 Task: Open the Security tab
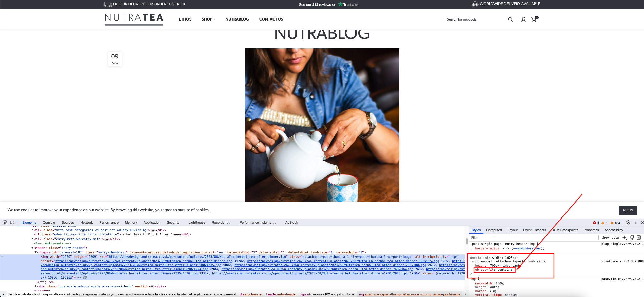tap(173, 223)
